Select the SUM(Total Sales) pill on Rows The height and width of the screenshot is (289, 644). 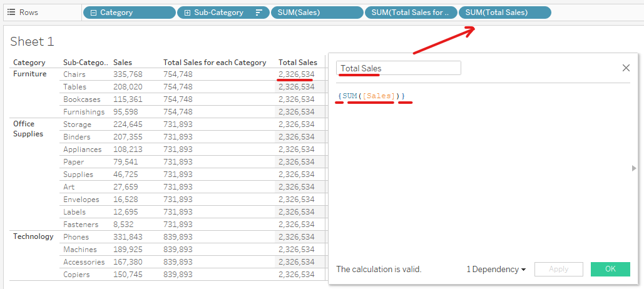click(504, 13)
